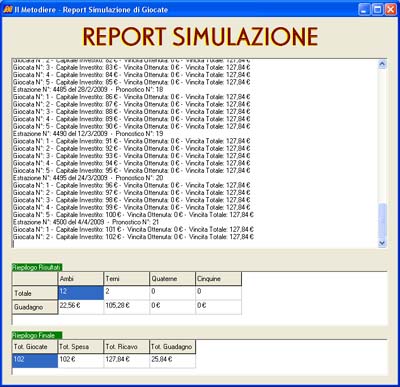Click the Tot. Guadagno column header
Screen dimensions: 400x387
(x=172, y=347)
